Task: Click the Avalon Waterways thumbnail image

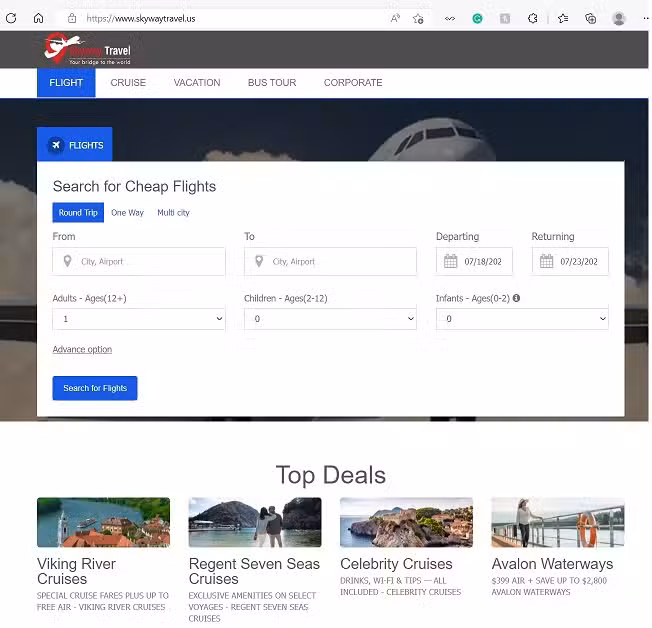Action: coord(558,522)
